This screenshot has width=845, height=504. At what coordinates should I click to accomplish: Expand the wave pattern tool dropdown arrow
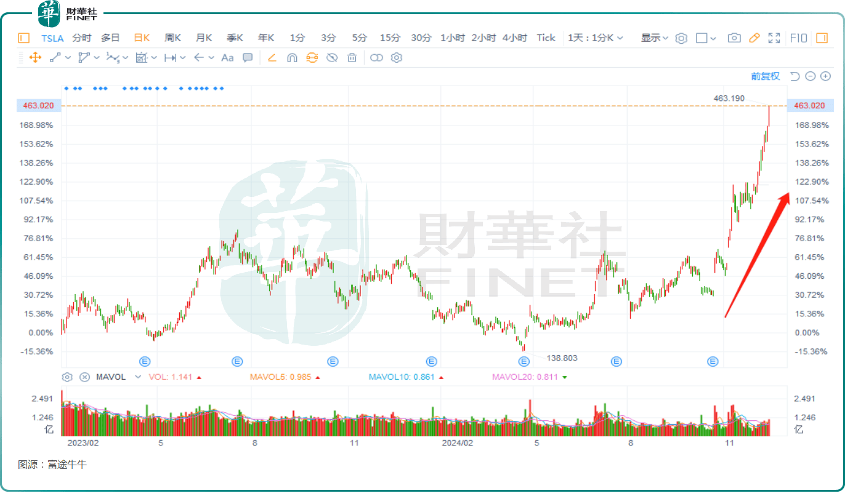[125, 58]
